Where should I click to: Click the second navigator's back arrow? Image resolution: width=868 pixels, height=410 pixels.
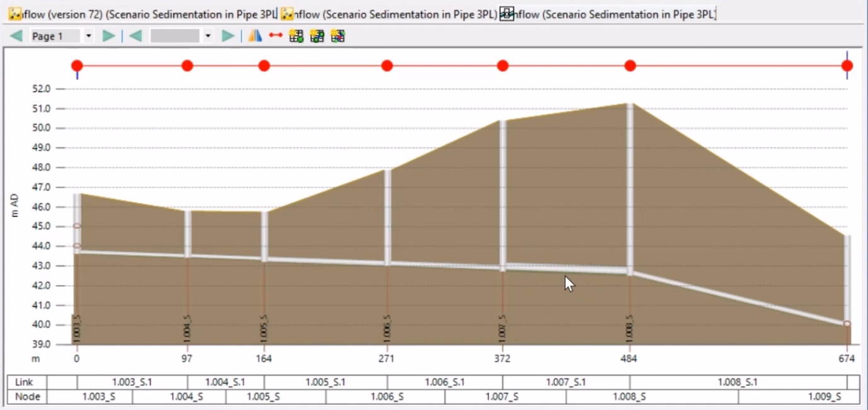134,36
